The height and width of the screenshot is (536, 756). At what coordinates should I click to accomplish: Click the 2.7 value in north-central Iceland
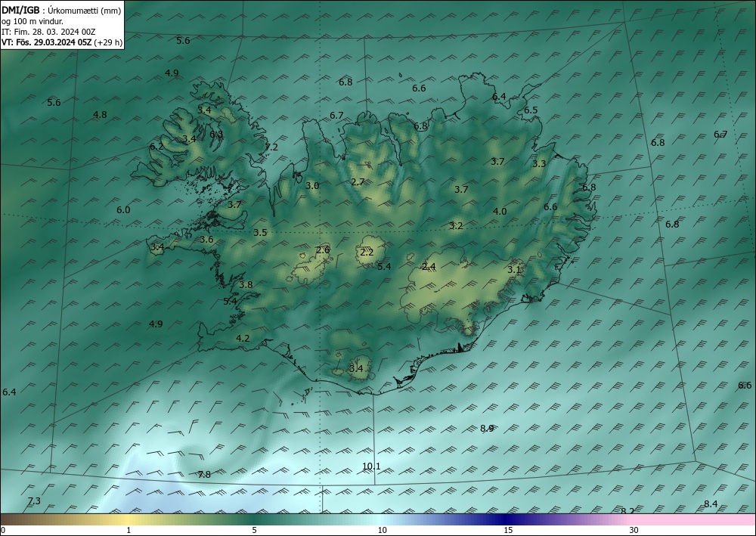click(358, 181)
